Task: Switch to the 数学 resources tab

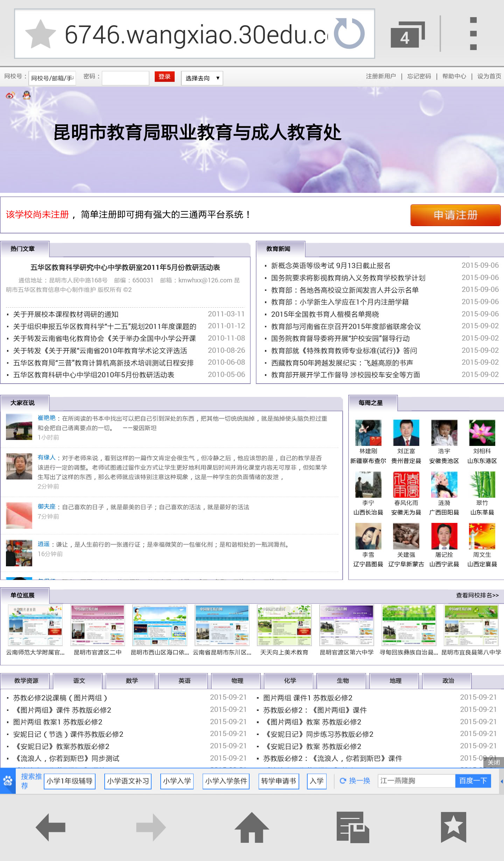Action: pyautogui.click(x=132, y=681)
